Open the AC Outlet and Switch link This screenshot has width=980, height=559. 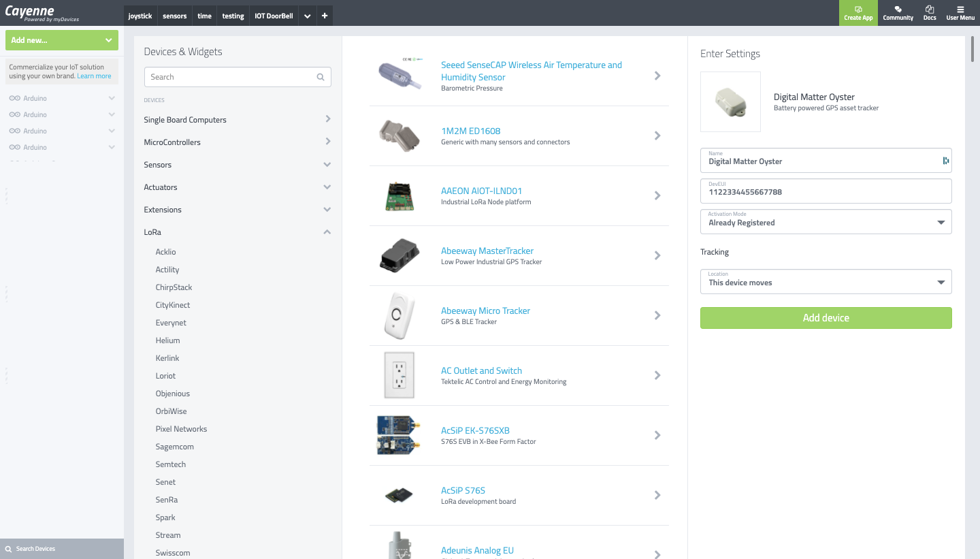[x=481, y=370]
